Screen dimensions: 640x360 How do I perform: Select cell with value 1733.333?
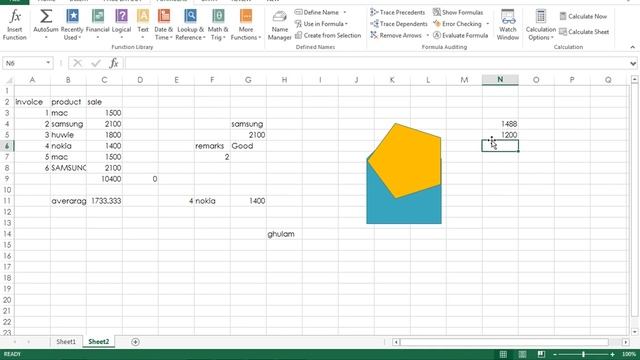pos(104,201)
